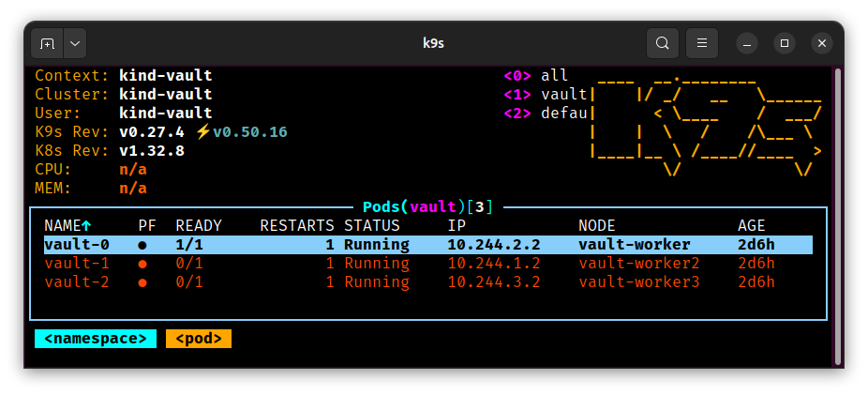Click the User value kind-vault

tap(166, 114)
